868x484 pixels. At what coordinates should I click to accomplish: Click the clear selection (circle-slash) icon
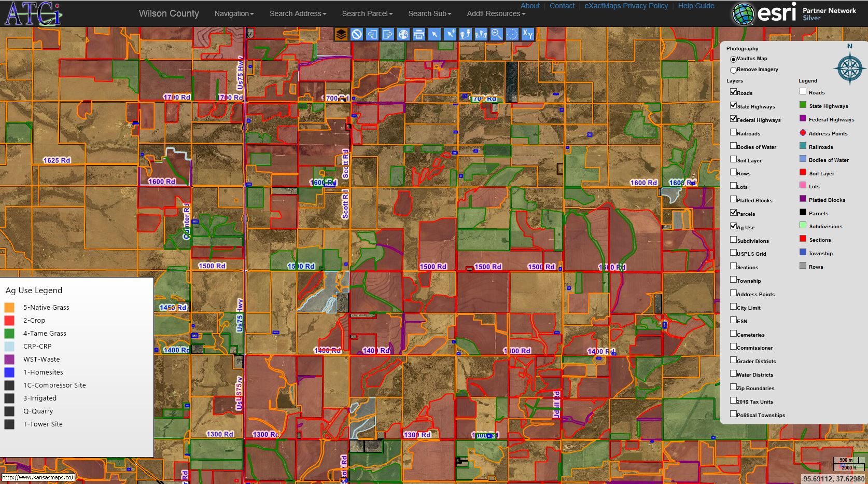356,34
